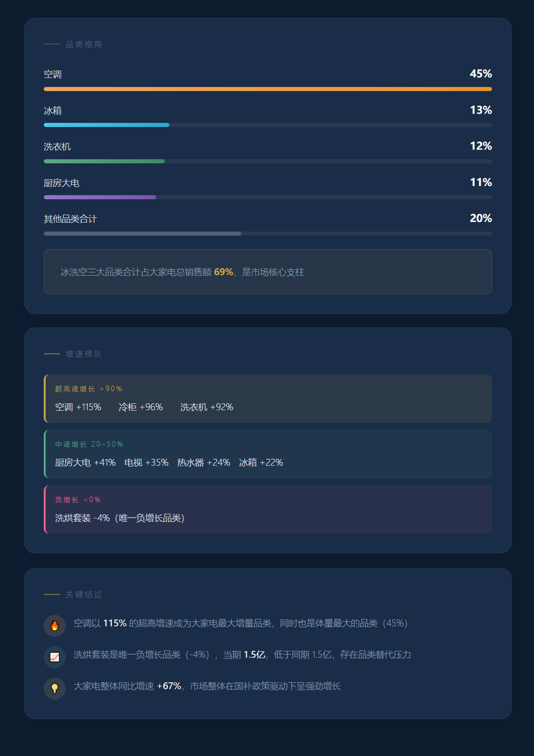The height and width of the screenshot is (756, 534).
Task: Click the 增速梯队 section heading
Action: [84, 354]
